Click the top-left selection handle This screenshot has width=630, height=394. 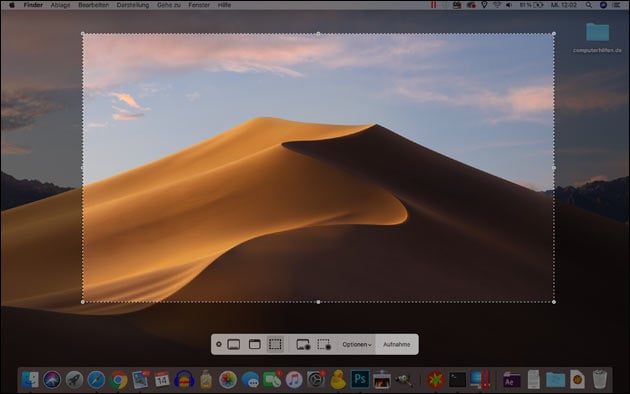point(83,34)
